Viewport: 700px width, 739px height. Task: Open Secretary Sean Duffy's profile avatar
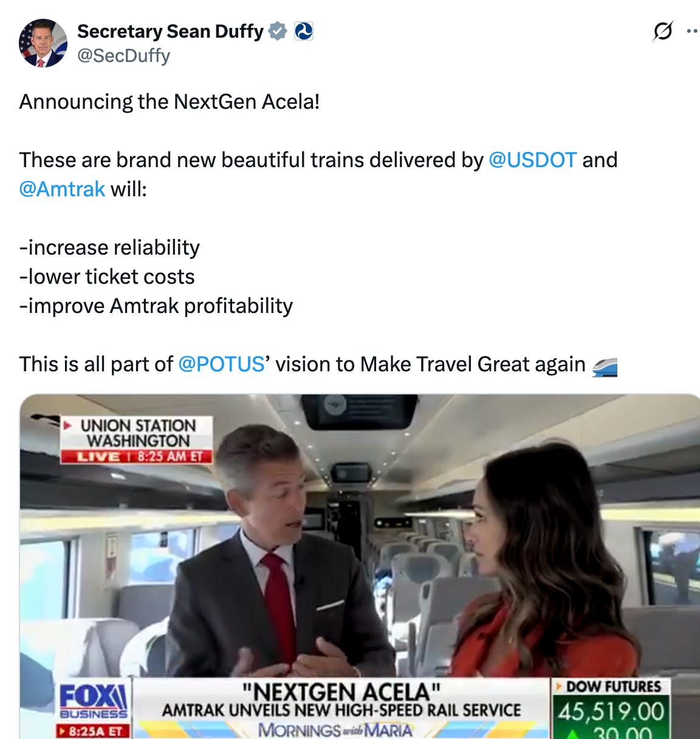(43, 43)
